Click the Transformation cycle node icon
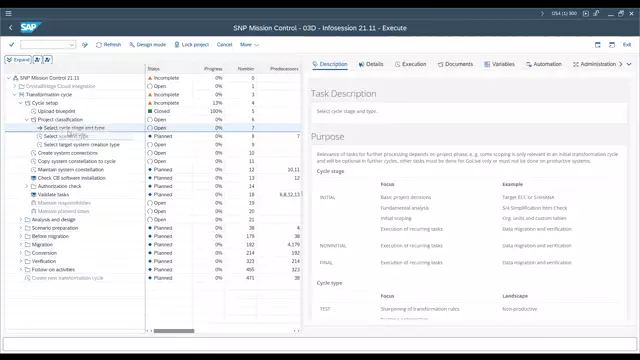The width and height of the screenshot is (640, 360). pos(22,95)
